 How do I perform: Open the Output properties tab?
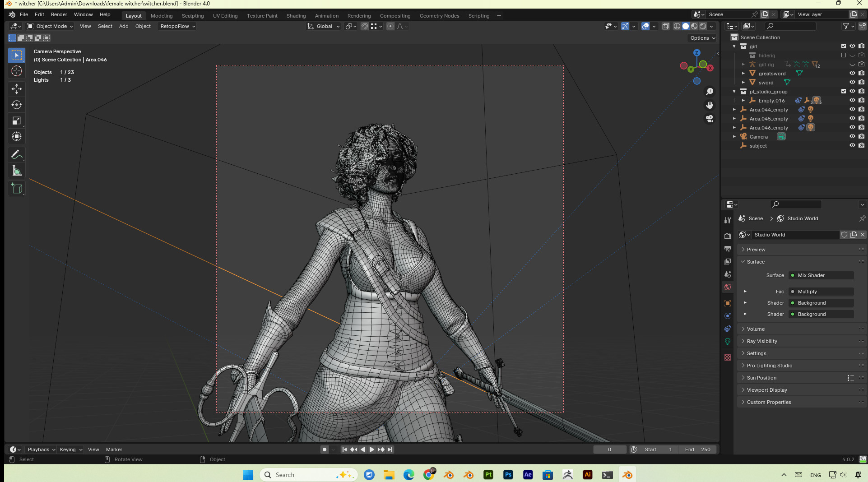tap(727, 249)
